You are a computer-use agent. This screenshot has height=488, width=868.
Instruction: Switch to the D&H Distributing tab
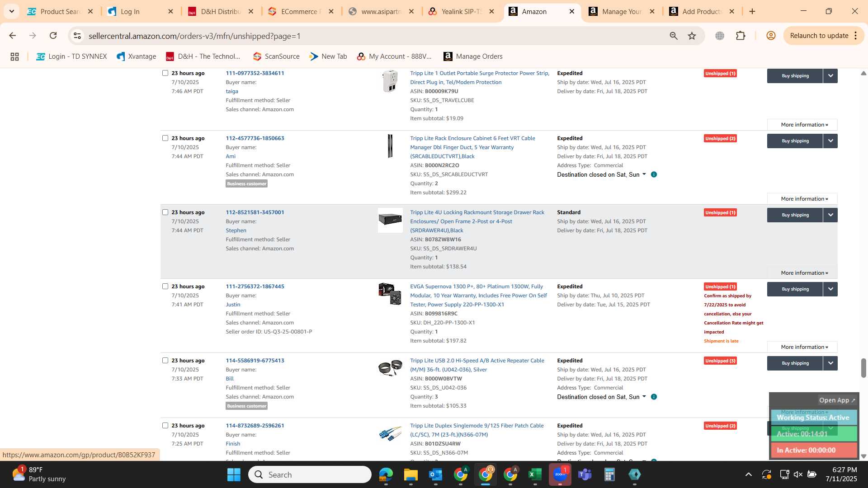(x=221, y=11)
